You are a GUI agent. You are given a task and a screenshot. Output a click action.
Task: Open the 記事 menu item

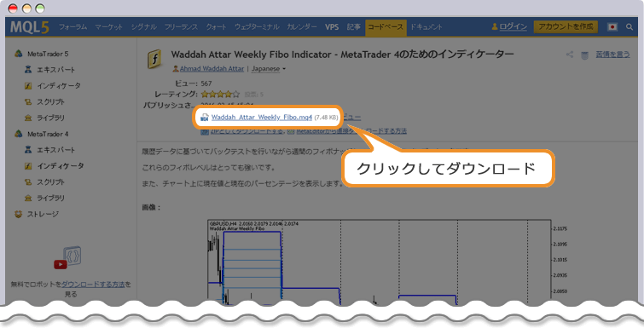pos(353,27)
